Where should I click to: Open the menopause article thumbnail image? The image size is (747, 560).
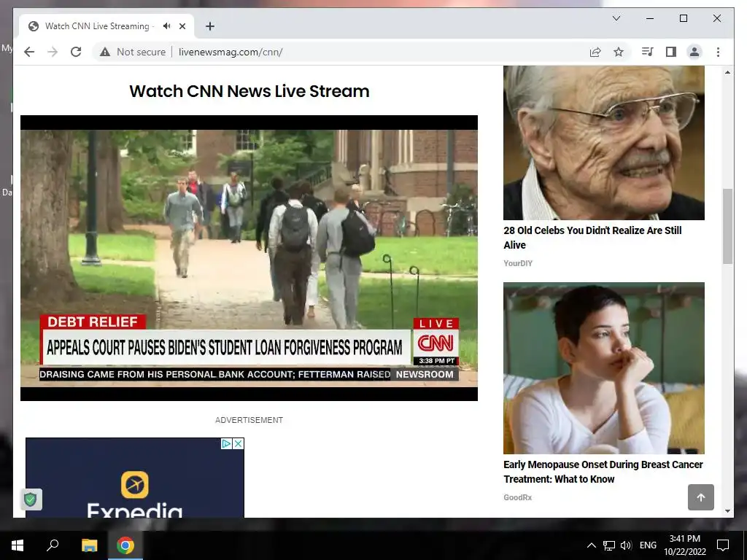pos(603,368)
